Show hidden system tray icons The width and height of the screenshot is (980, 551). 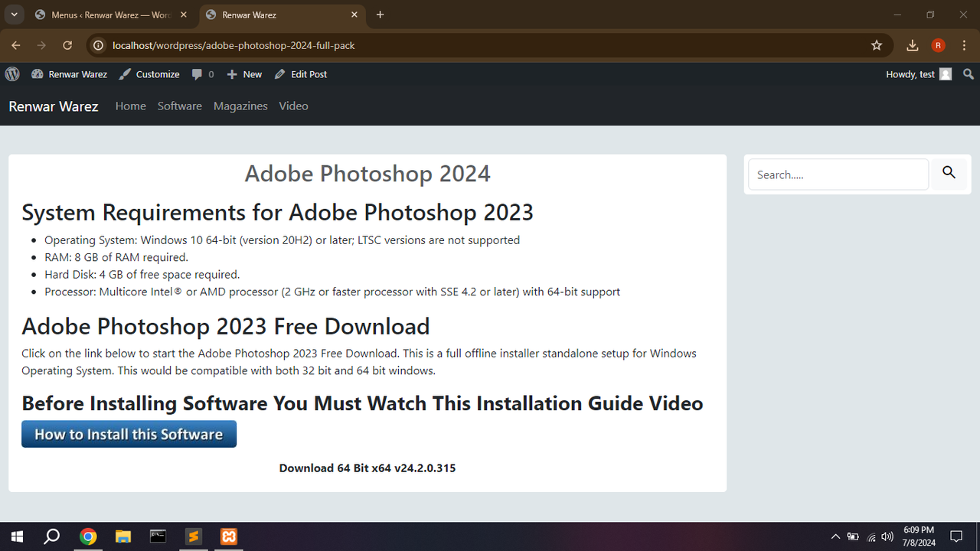(x=835, y=536)
